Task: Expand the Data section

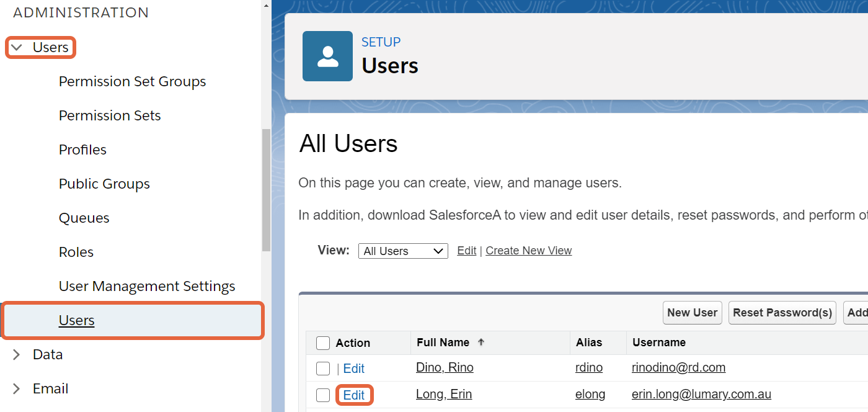Action: 17,354
